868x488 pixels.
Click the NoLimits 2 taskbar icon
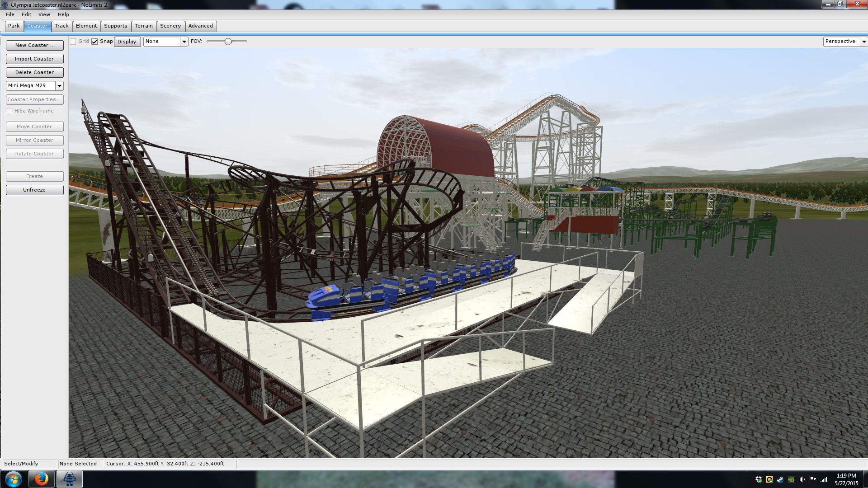point(69,479)
